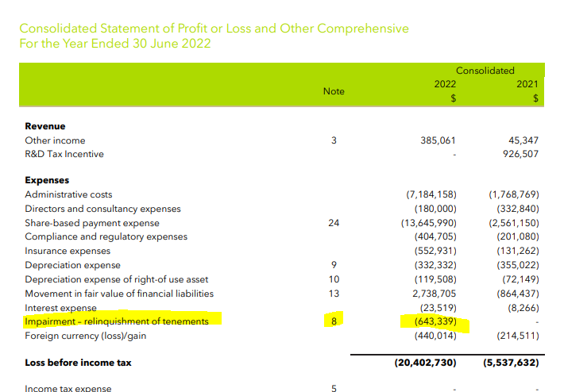This screenshot has width=564, height=392.
Task: Select the 2022 year column header
Action: (445, 84)
